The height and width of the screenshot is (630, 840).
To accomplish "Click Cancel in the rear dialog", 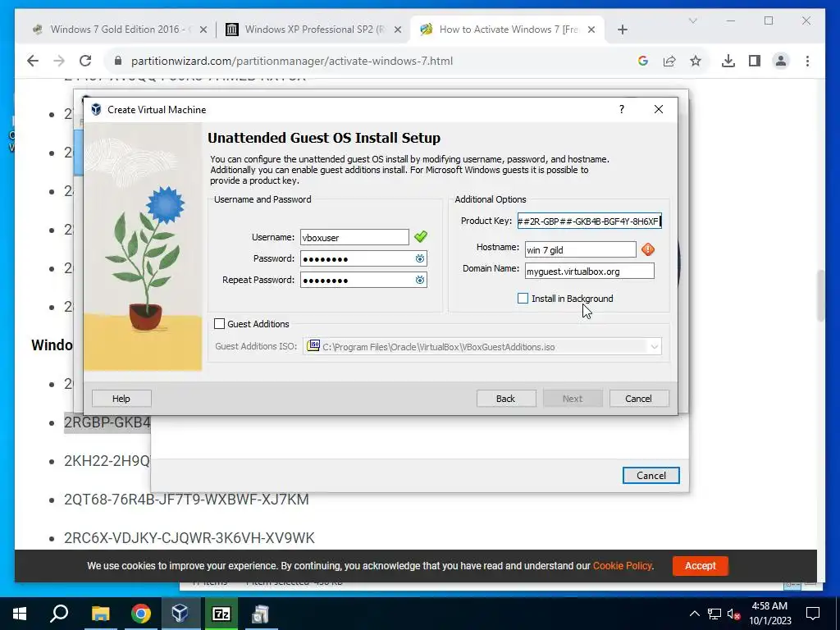I will tap(651, 476).
